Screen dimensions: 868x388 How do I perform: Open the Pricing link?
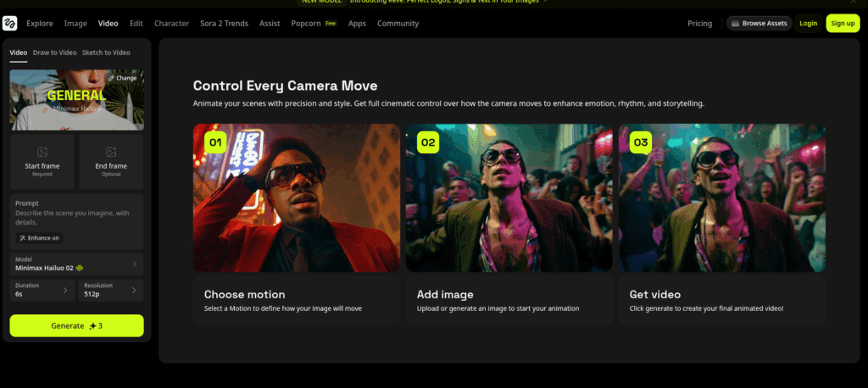[x=699, y=24]
